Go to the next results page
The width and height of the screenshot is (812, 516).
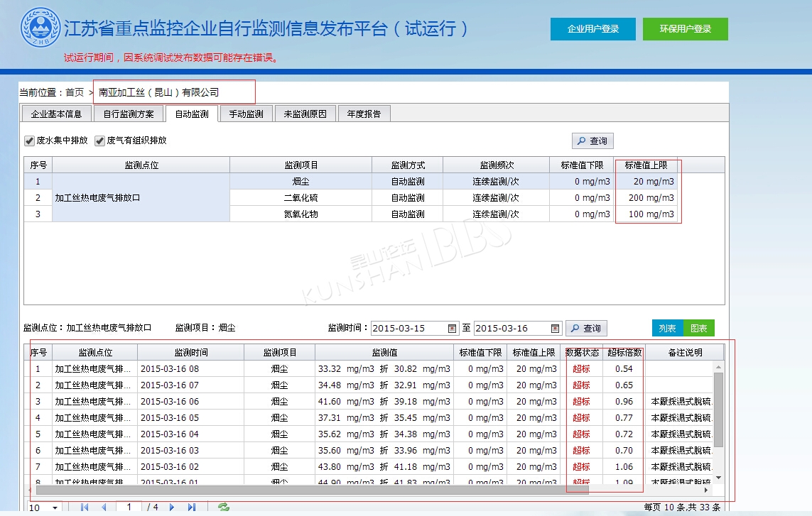click(172, 507)
